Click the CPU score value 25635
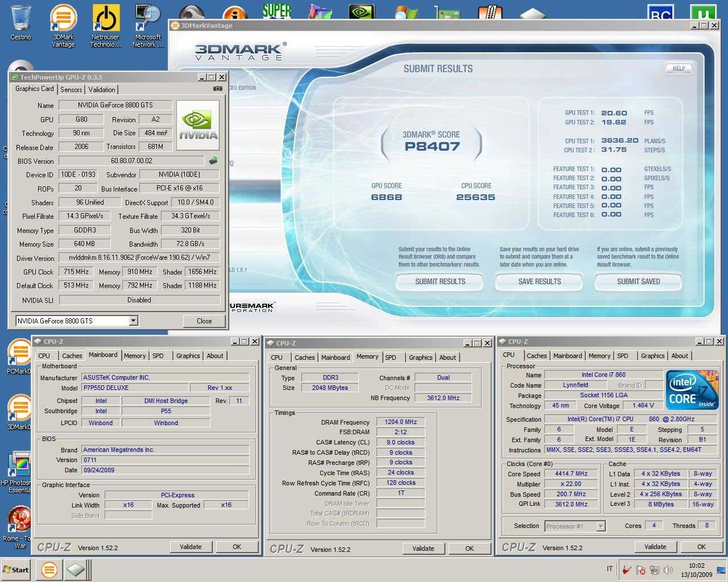This screenshot has height=582, width=728. pyautogui.click(x=475, y=197)
